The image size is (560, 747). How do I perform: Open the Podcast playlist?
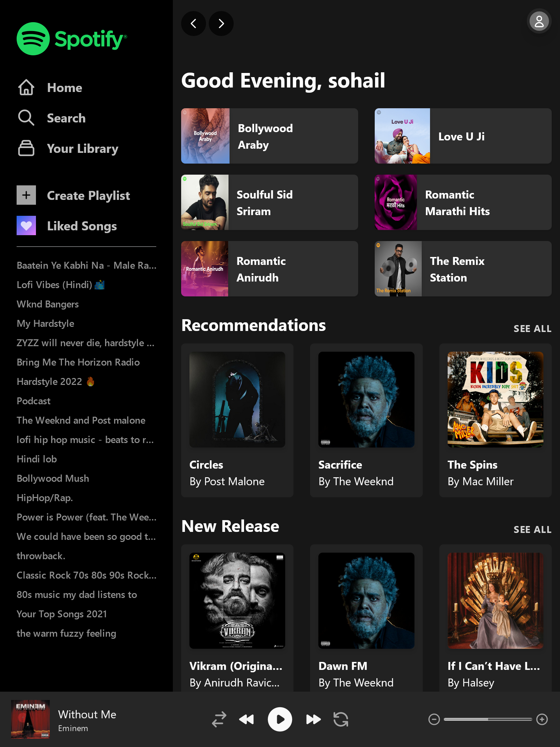(34, 401)
